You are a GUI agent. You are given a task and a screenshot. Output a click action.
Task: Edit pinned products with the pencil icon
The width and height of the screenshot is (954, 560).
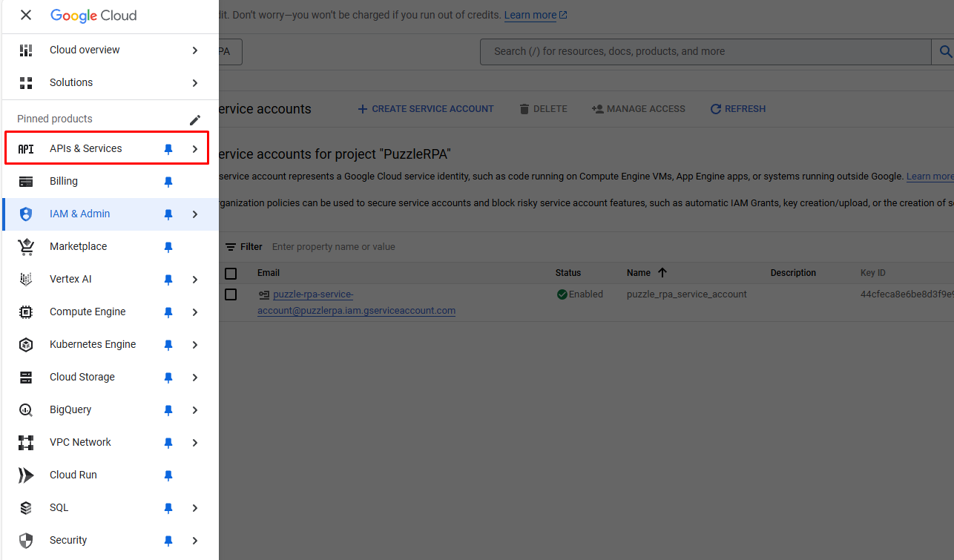[195, 119]
